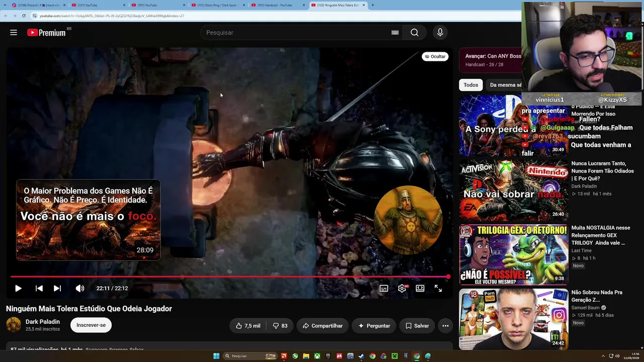The width and height of the screenshot is (644, 362).
Task: Open the system tray volume icon
Action: click(x=618, y=356)
